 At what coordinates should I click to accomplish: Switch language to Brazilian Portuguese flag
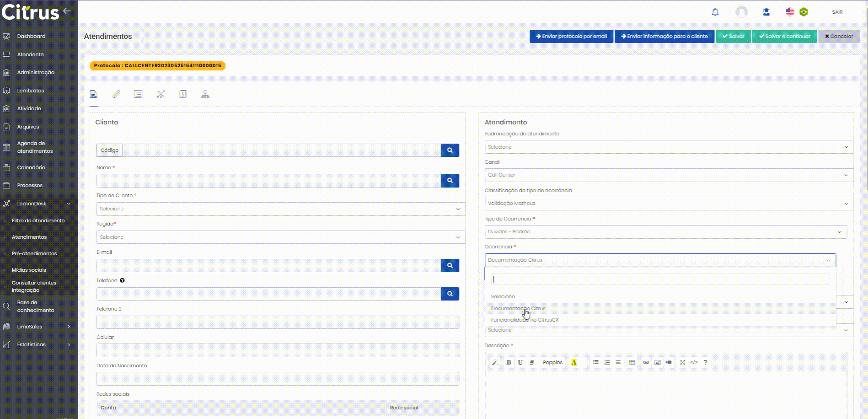pos(804,12)
